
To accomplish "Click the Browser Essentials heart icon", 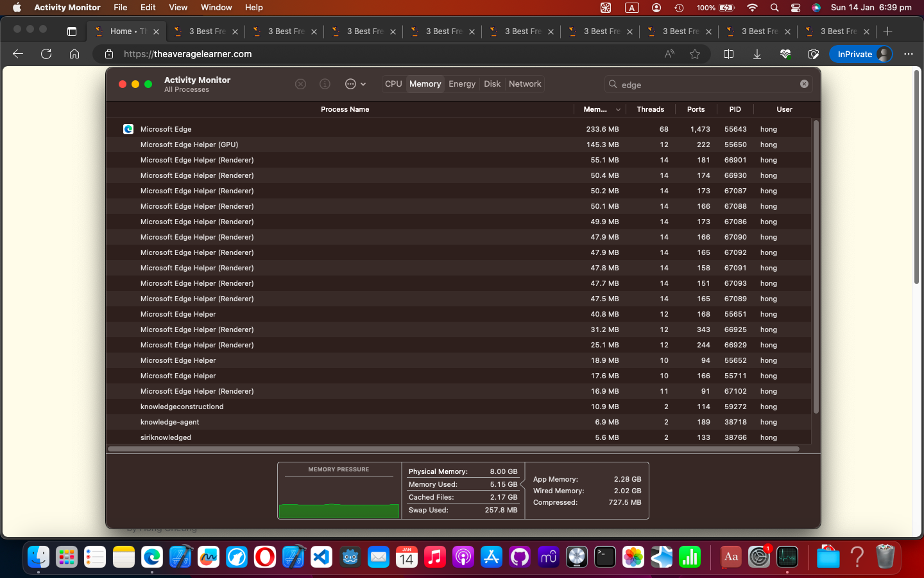I will point(785,54).
